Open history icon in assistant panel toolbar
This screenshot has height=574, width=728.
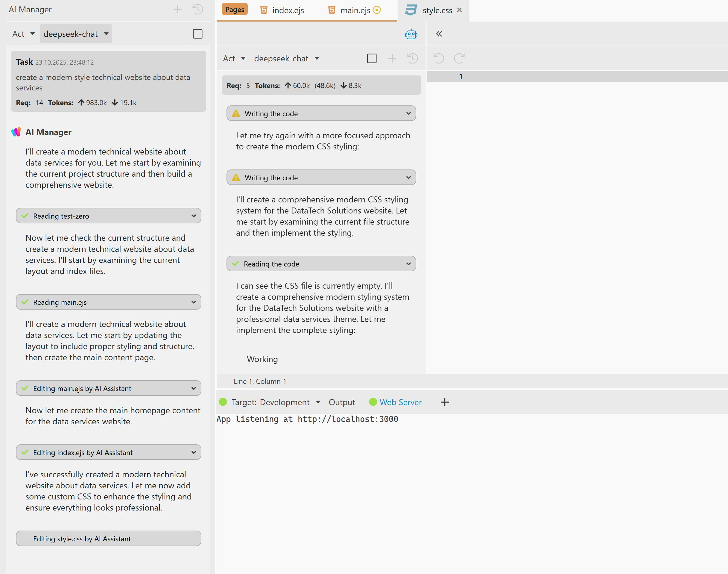click(412, 58)
